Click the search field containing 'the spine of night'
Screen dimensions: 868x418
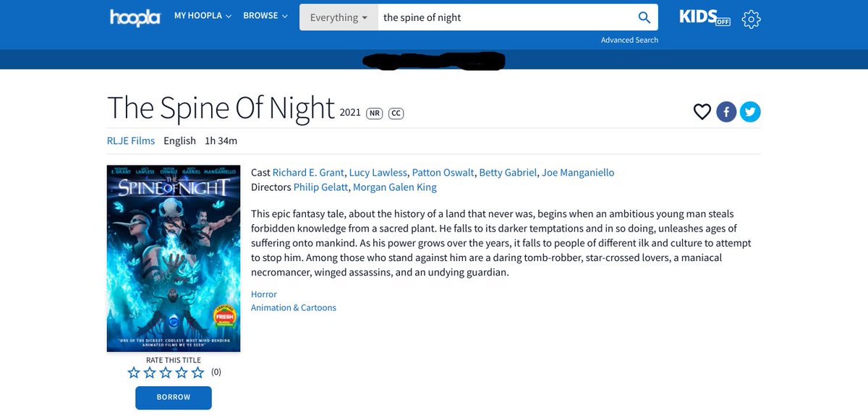click(x=505, y=17)
